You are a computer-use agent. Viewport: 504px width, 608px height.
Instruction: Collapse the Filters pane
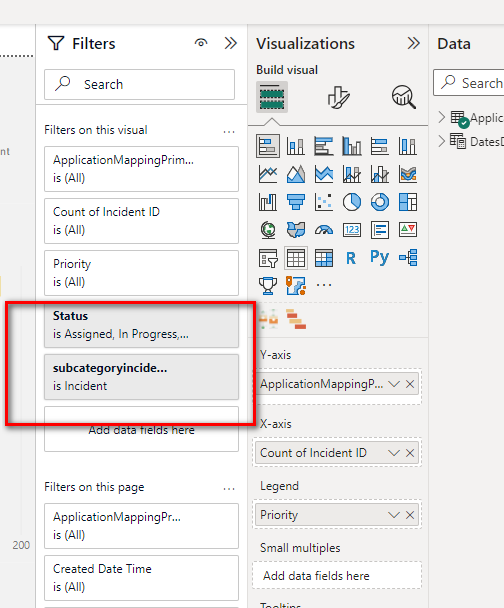[x=231, y=43]
